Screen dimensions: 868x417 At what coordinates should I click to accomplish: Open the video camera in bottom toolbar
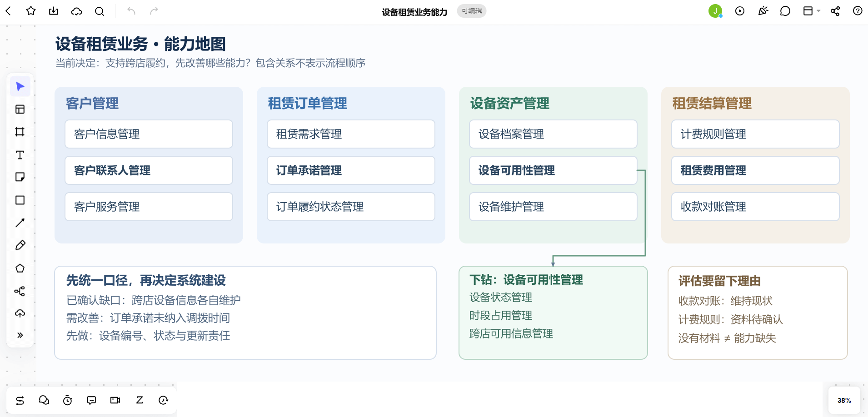click(x=115, y=400)
